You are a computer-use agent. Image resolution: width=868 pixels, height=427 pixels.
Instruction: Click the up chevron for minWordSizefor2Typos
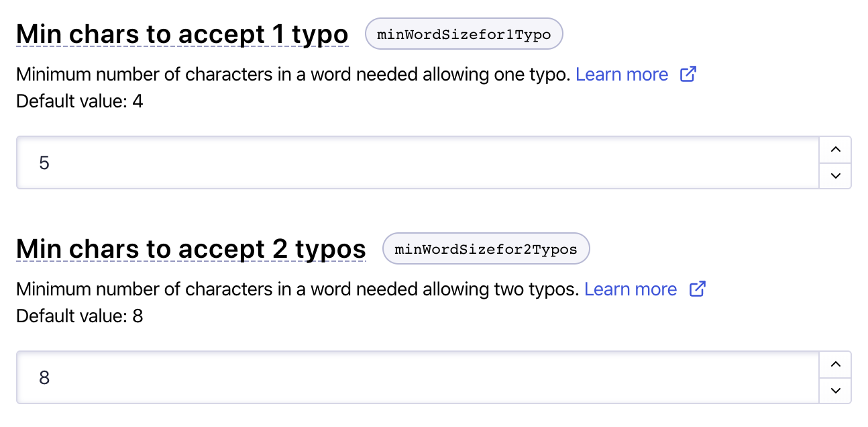click(x=835, y=365)
